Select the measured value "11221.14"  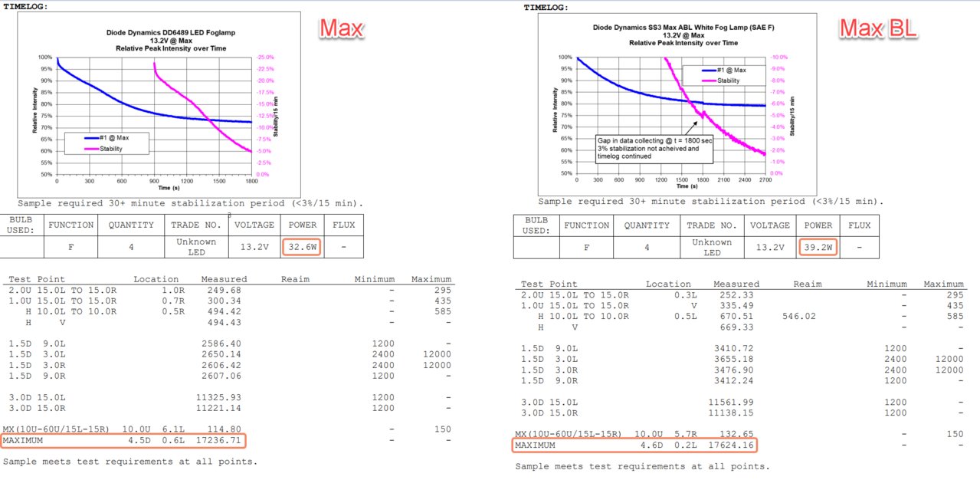click(x=218, y=408)
